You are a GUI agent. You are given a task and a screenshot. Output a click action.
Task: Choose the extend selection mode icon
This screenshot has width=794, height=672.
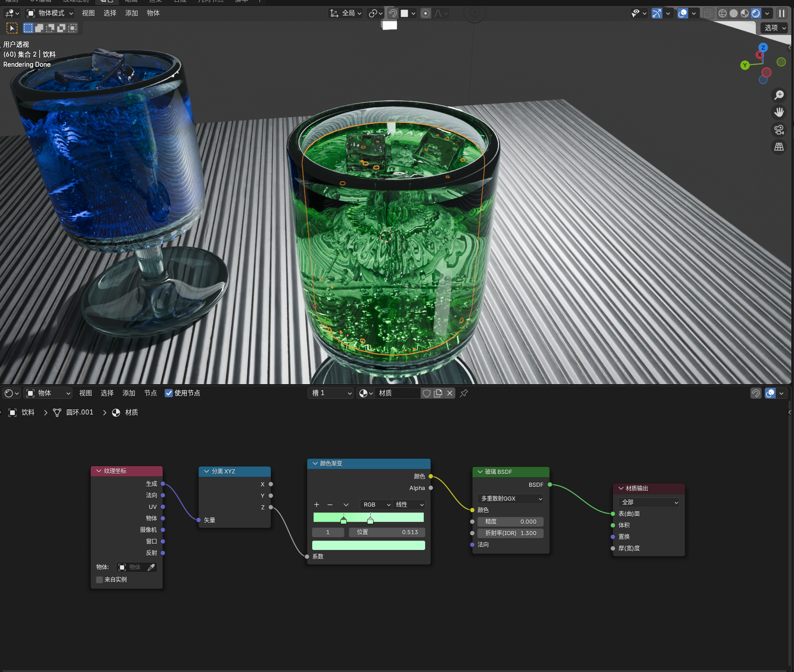[x=39, y=28]
